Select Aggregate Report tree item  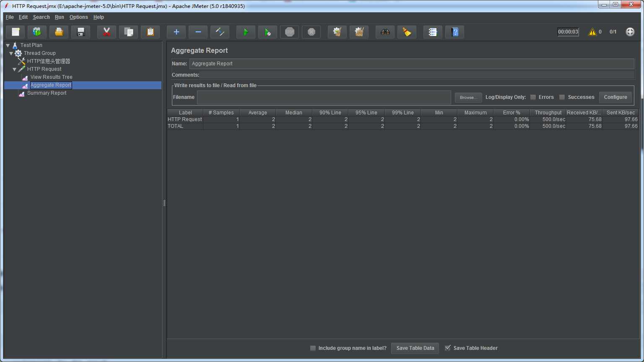tap(51, 85)
